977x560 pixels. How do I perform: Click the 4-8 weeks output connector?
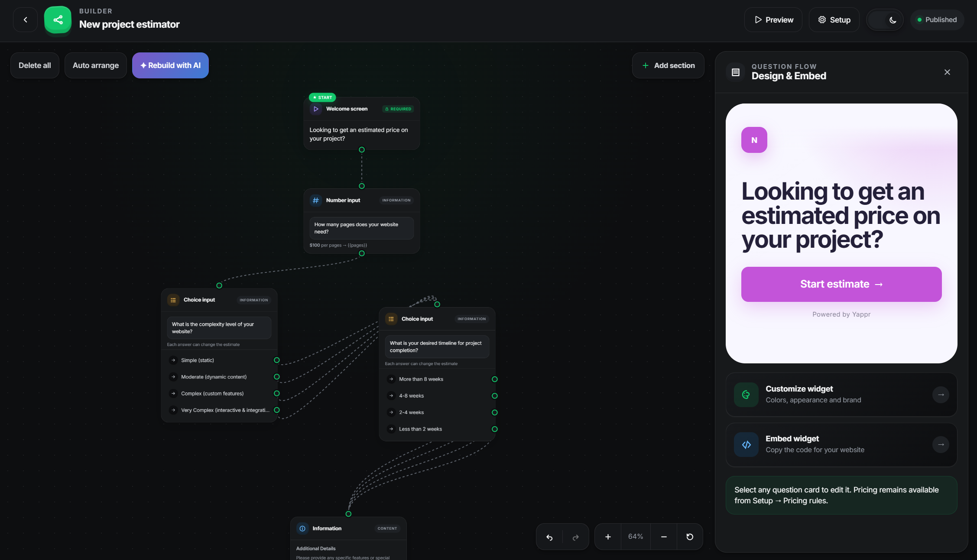495,396
